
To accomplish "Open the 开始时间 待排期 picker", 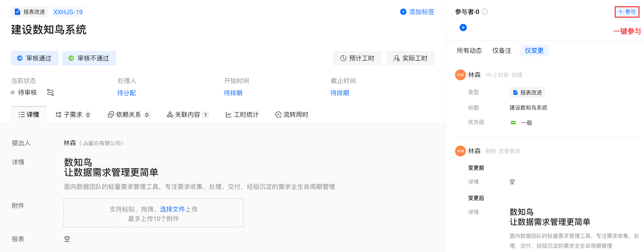I will point(233,93).
